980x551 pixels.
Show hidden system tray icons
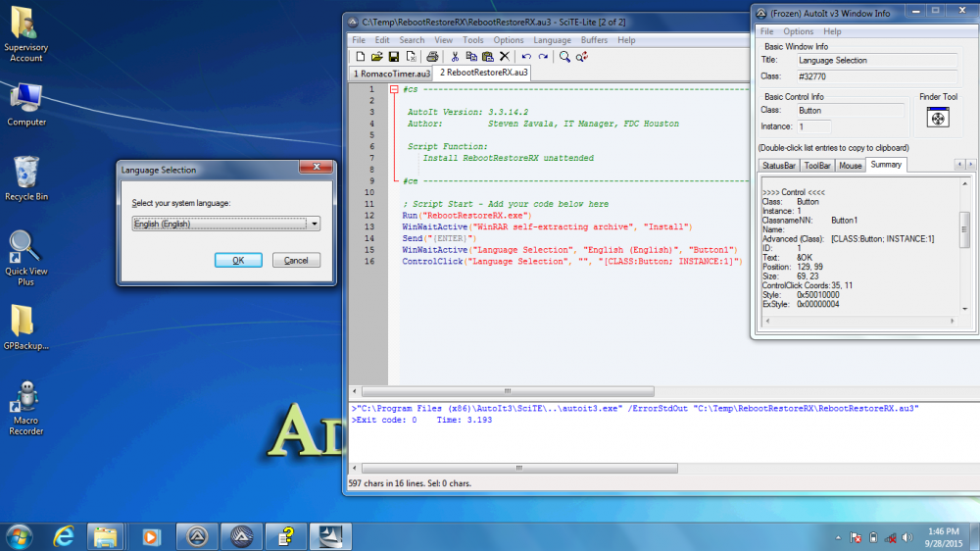point(838,538)
